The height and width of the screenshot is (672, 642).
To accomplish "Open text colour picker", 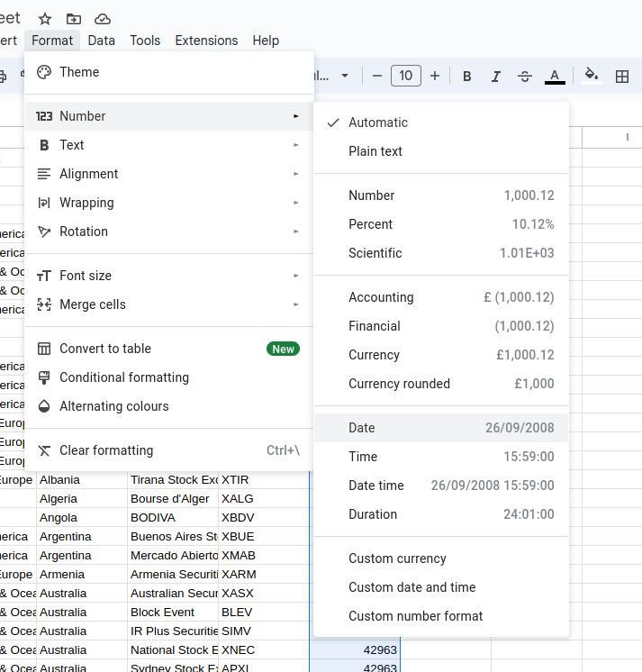I will [x=555, y=77].
